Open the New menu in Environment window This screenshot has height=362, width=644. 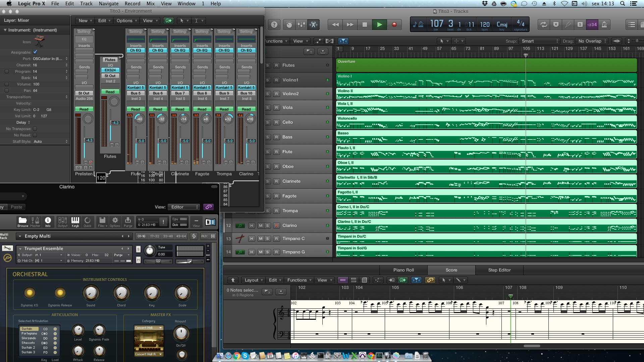pos(85,20)
